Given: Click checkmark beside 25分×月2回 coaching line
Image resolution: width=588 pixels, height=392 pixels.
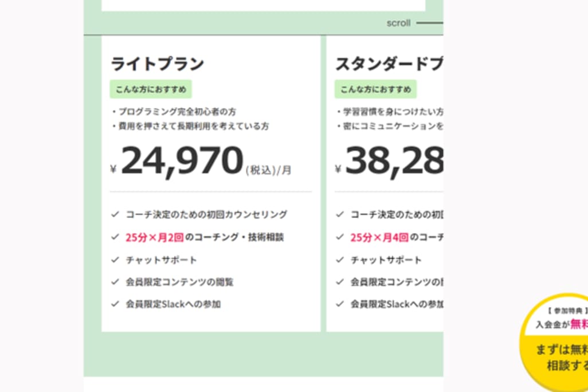Looking at the screenshot, I should pos(115,237).
